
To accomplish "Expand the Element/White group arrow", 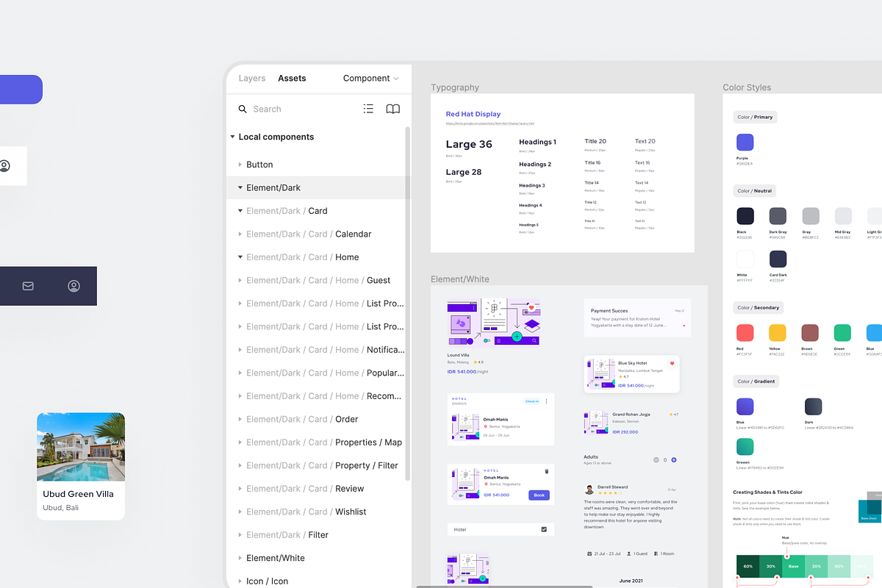I will 240,558.
